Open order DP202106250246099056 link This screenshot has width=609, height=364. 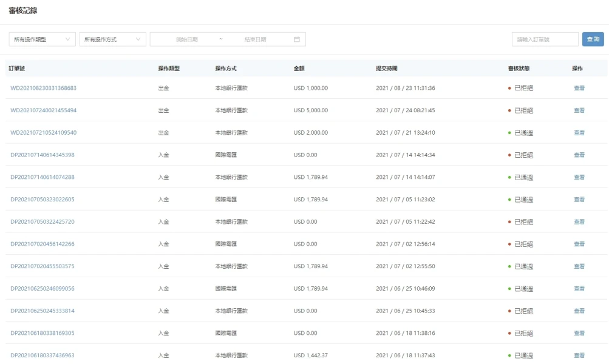click(43, 289)
